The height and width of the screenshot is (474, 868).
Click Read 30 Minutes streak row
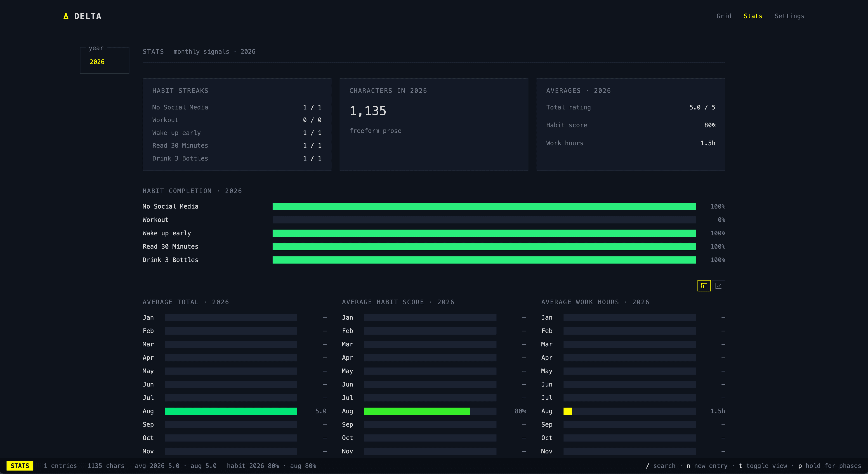coord(237,145)
